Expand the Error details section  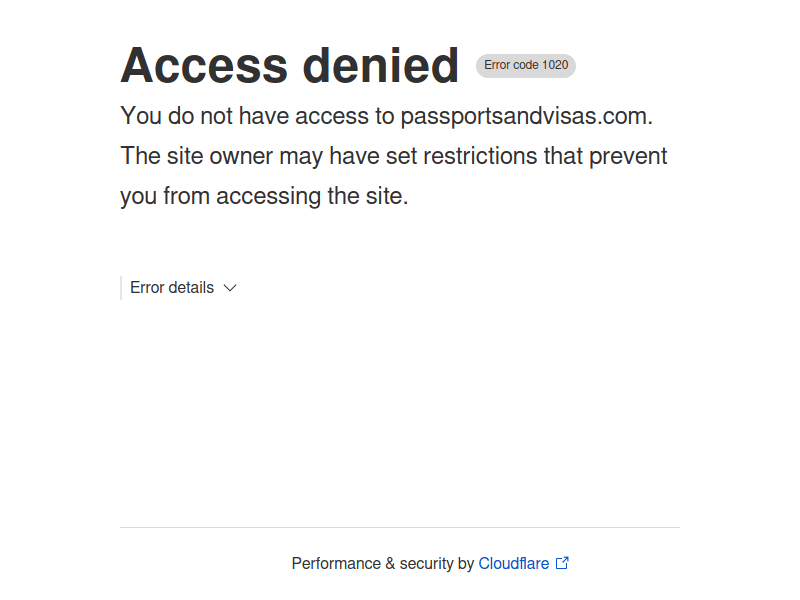(172, 288)
